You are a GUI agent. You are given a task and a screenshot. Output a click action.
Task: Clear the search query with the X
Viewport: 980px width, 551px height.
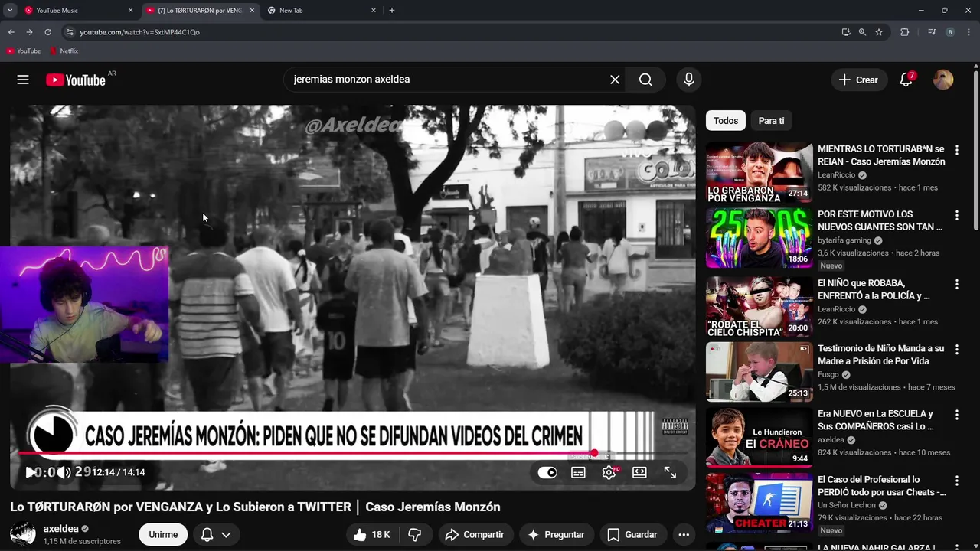(615, 80)
